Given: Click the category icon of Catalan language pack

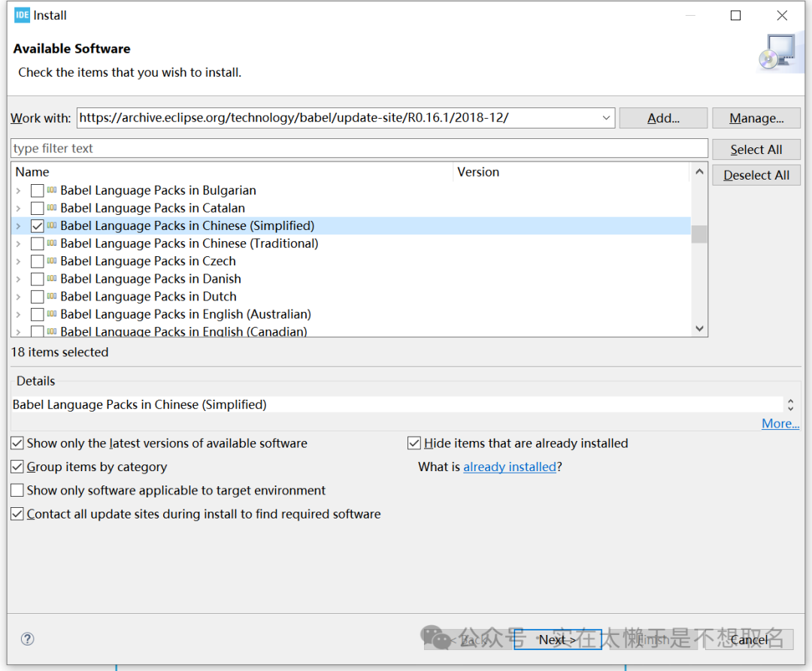Looking at the screenshot, I should [x=52, y=207].
